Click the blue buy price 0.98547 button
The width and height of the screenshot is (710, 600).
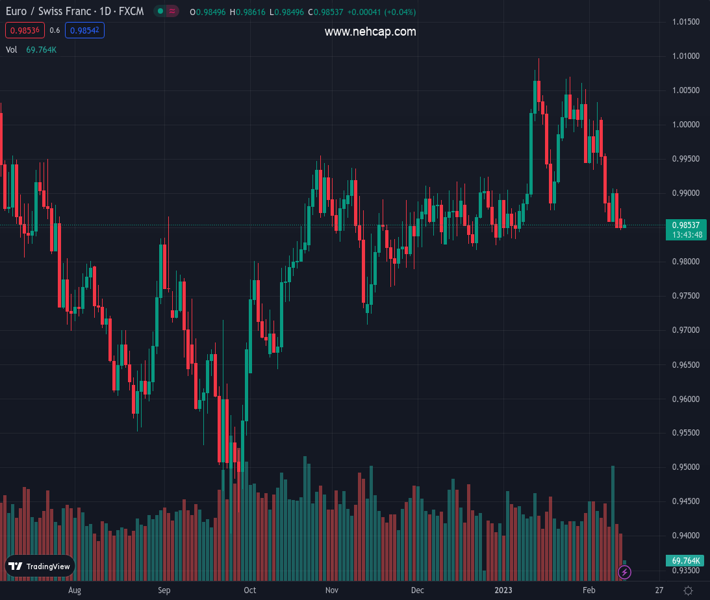coord(84,31)
